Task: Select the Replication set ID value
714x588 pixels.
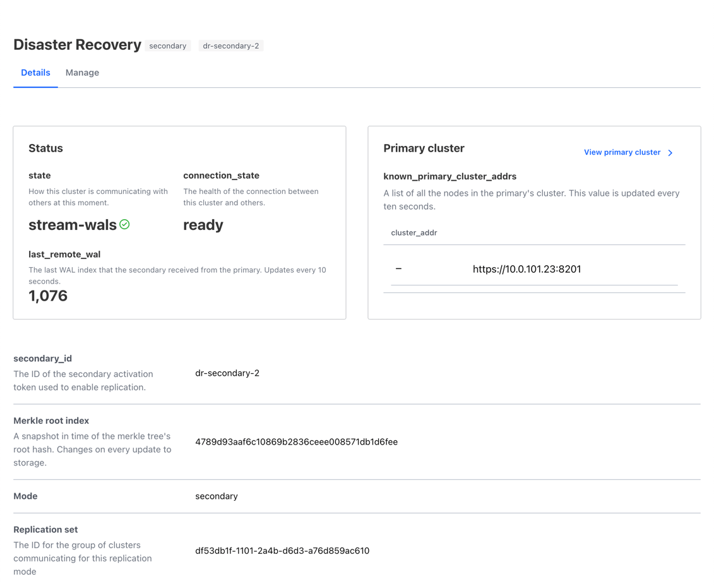Action: 282,550
